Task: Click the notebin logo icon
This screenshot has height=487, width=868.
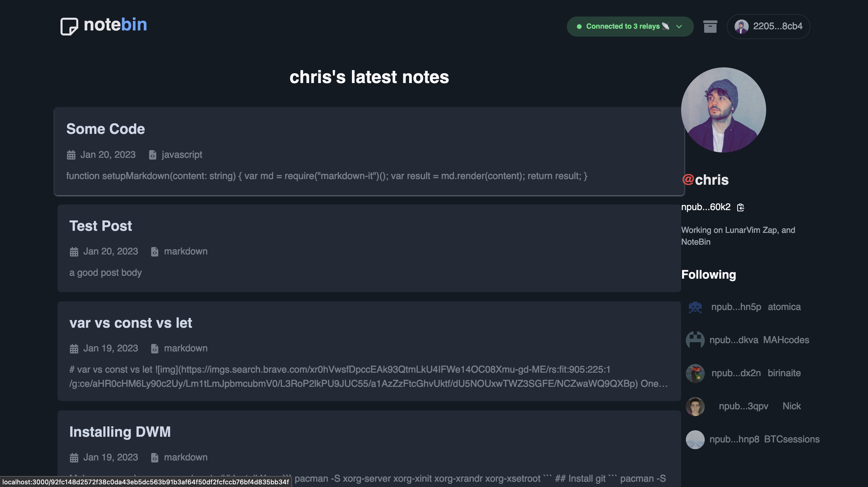Action: (x=69, y=25)
